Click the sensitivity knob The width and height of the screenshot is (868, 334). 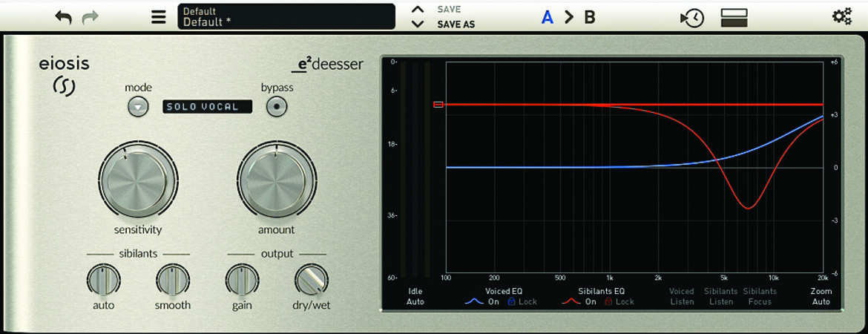[138, 181]
